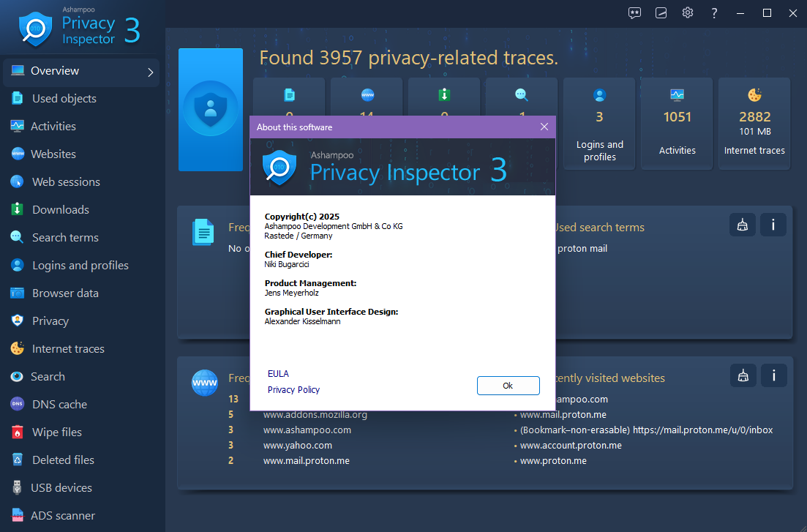
Task: Click 'Found 3957 privacy-related traces' heading
Action: [x=409, y=58]
